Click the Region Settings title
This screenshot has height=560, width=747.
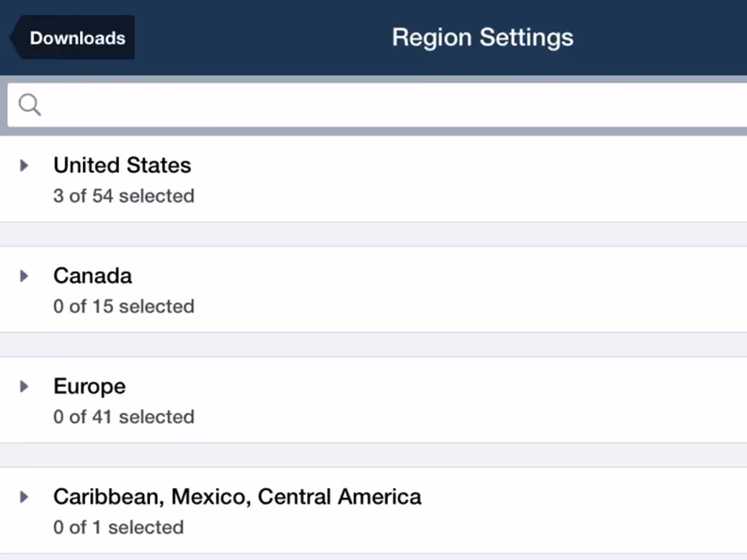click(482, 37)
